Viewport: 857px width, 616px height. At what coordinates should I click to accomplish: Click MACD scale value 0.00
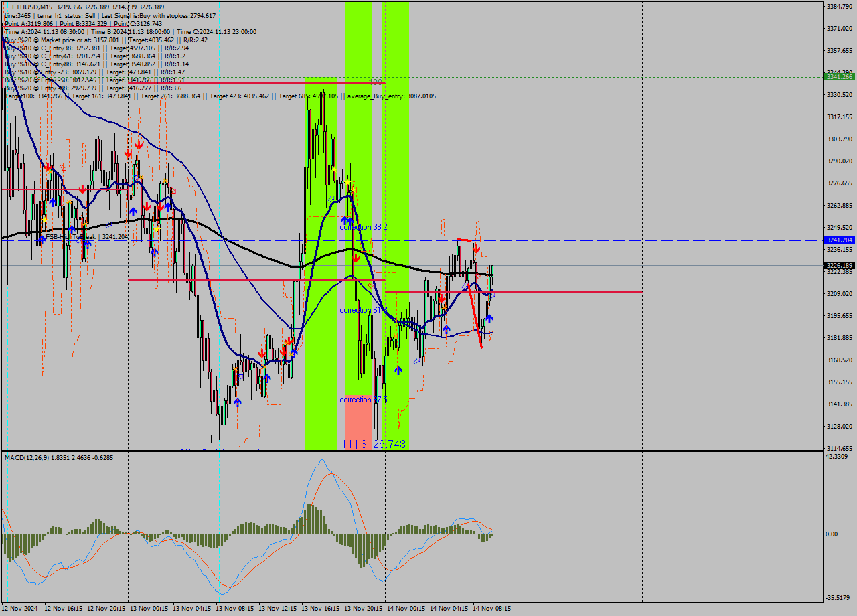coord(832,534)
